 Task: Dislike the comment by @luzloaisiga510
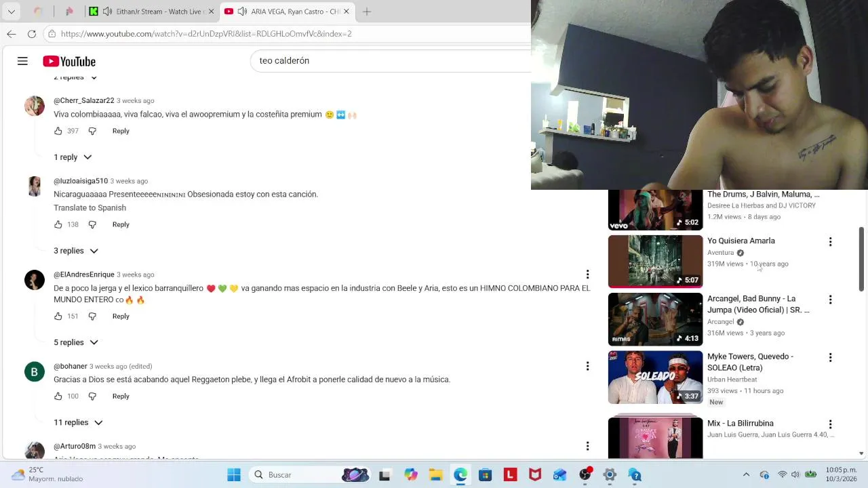pos(92,224)
